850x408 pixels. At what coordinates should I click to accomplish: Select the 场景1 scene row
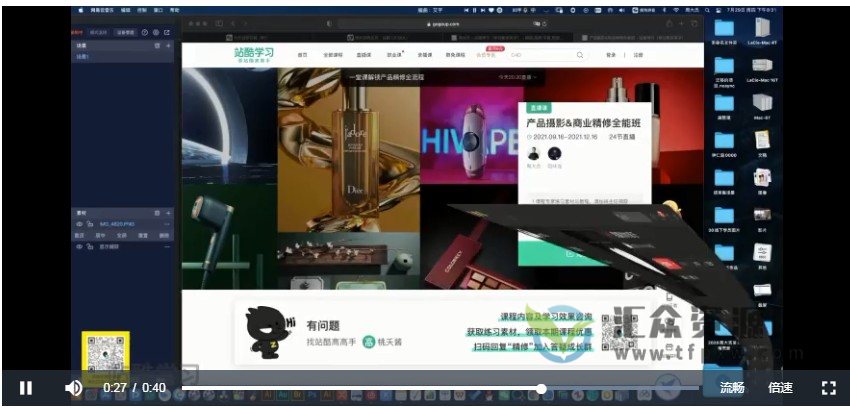pos(122,56)
